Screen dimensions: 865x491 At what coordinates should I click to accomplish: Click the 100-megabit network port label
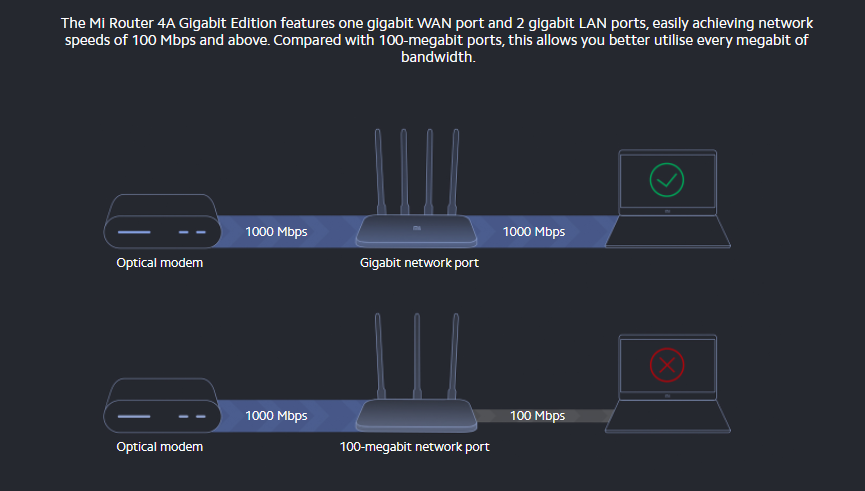[415, 447]
